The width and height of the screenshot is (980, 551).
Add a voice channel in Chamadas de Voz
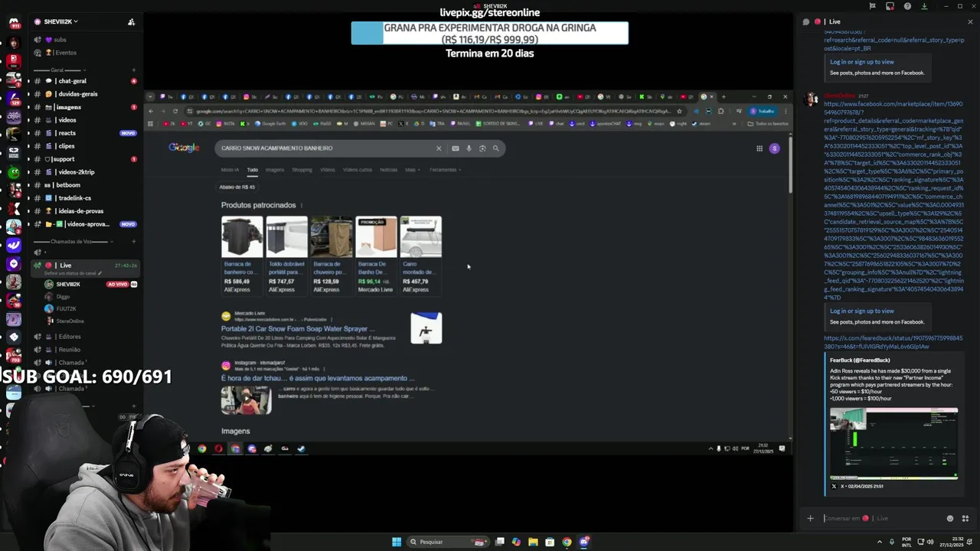tap(133, 242)
